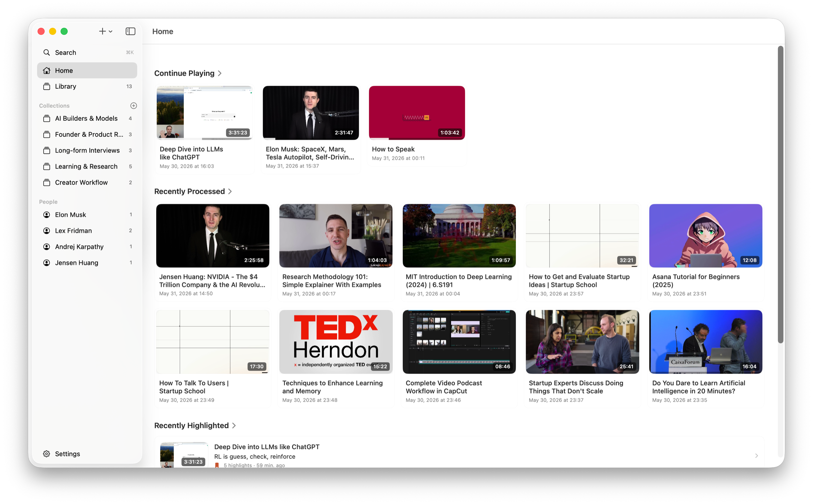The image size is (813, 504).
Task: Select Elon Musk under People
Action: click(87, 215)
